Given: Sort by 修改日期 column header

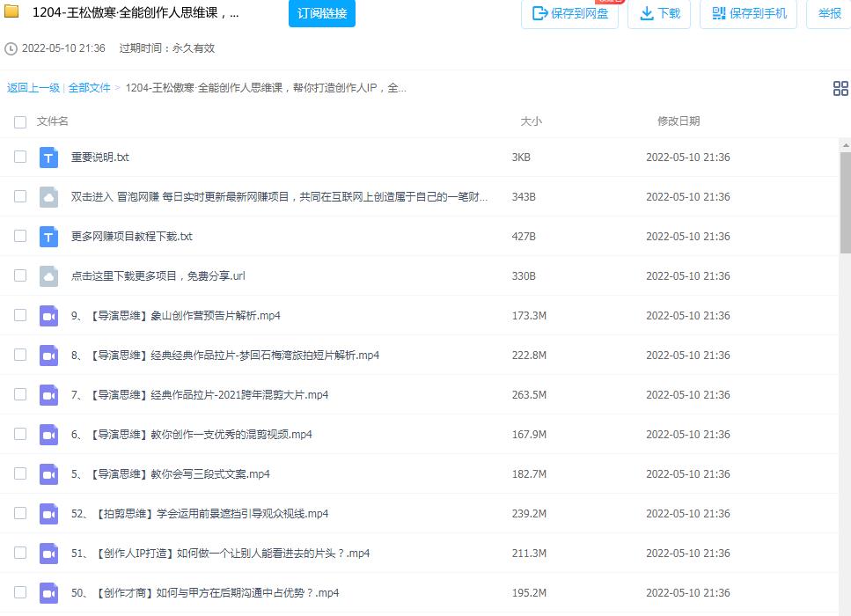Looking at the screenshot, I should pyautogui.click(x=679, y=121).
